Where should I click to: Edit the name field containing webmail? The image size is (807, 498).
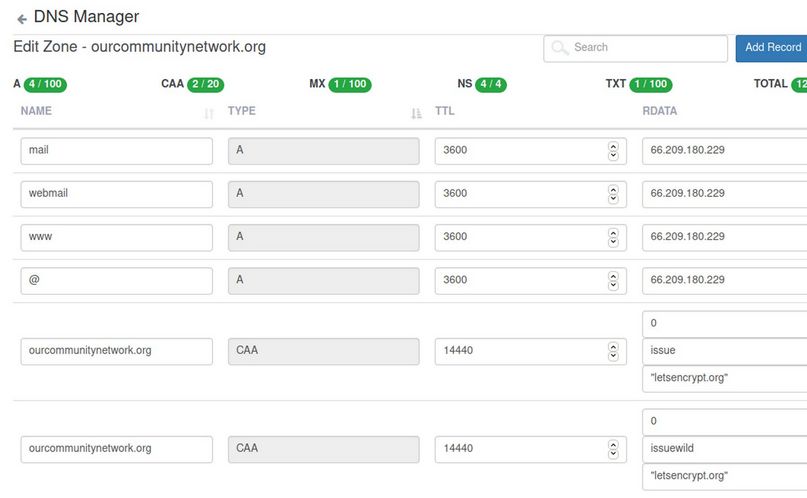pyautogui.click(x=116, y=194)
